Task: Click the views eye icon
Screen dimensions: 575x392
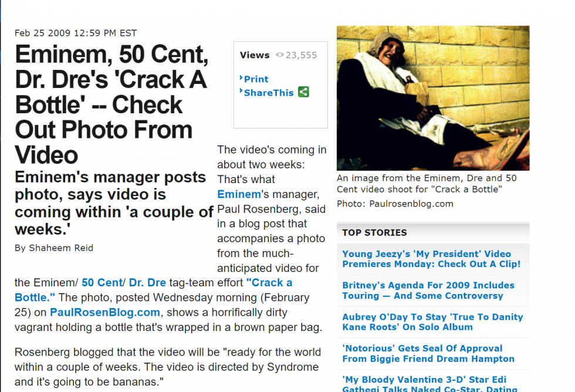Action: (280, 55)
